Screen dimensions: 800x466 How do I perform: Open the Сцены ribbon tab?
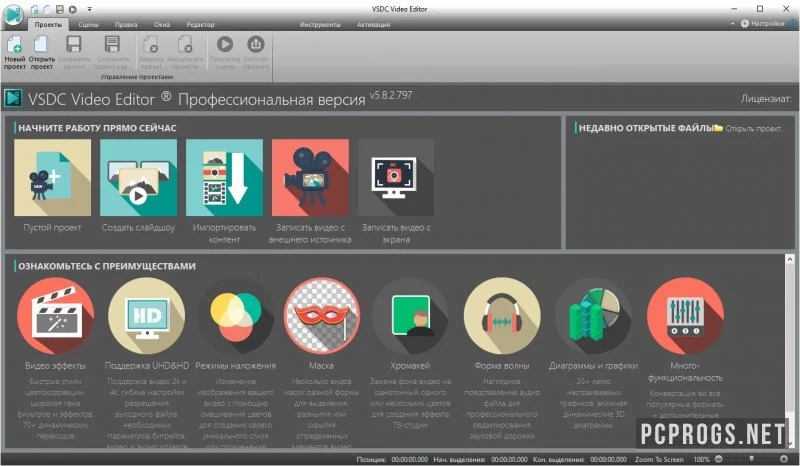88,24
